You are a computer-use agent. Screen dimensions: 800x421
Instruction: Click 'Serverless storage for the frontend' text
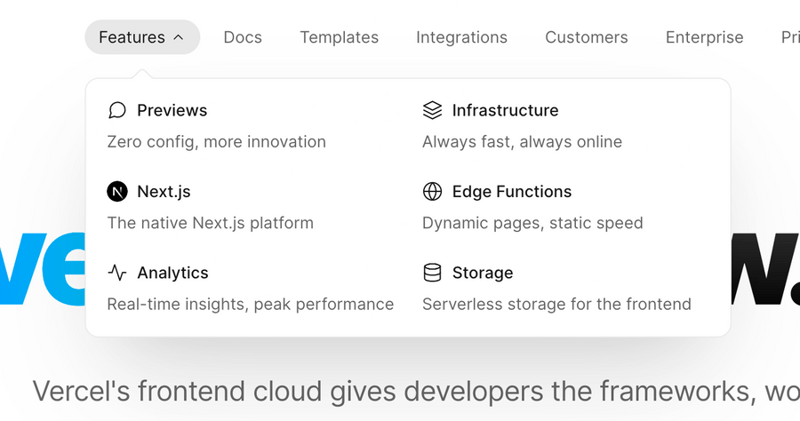[x=556, y=304]
